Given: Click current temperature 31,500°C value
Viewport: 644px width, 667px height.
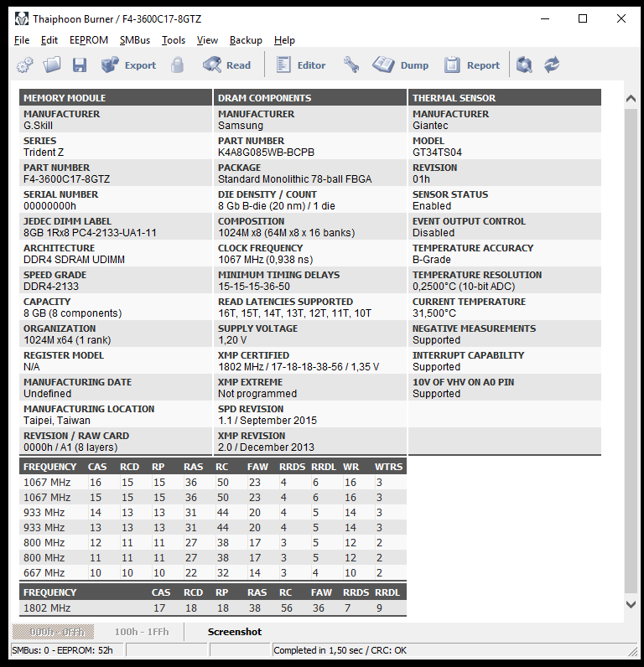Looking at the screenshot, I should (x=434, y=313).
